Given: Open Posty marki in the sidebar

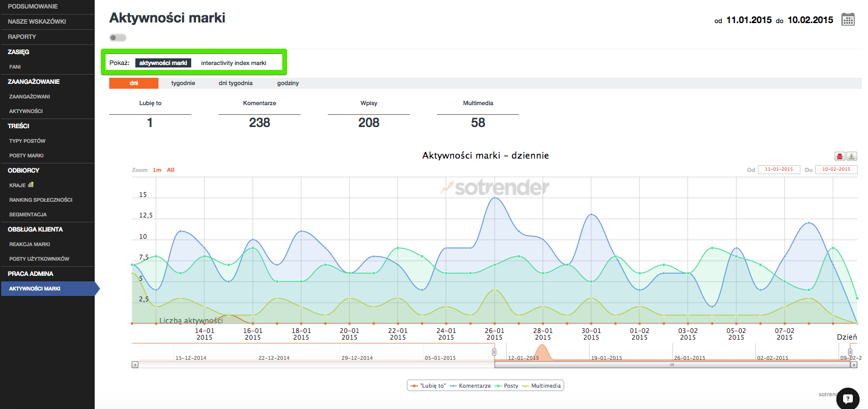Looking at the screenshot, I should click(26, 156).
